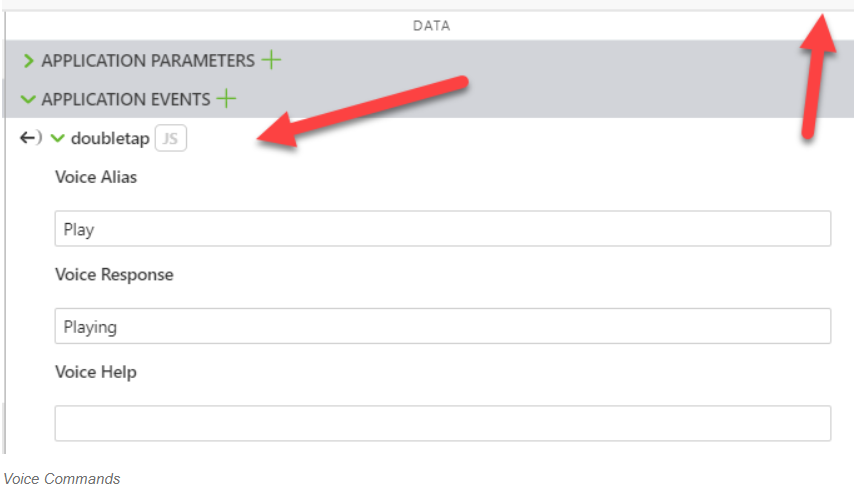The height and width of the screenshot is (495, 863).
Task: Click the DATA panel header
Action: pos(431,26)
